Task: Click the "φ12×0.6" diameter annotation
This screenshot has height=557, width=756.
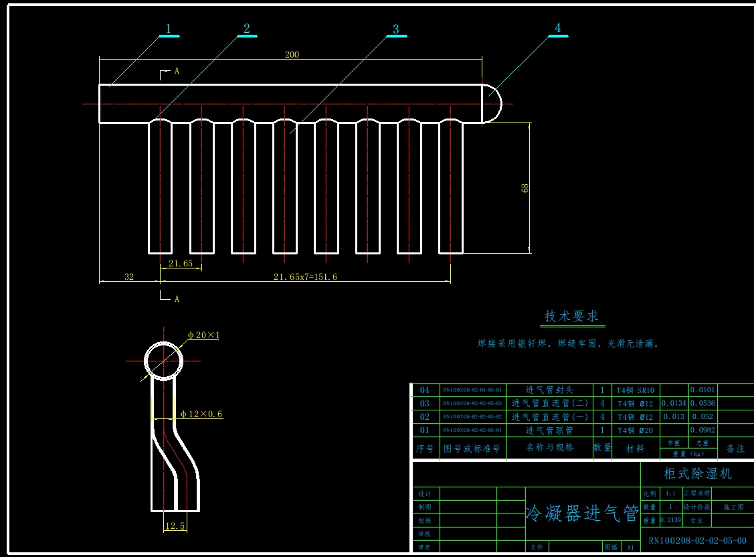Action: coord(201,414)
